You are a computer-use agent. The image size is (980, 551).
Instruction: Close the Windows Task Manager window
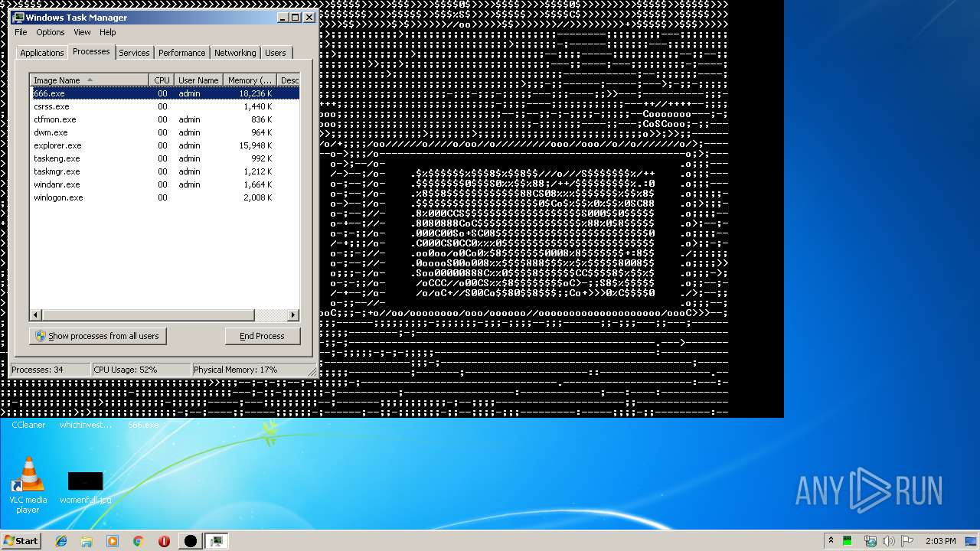point(309,17)
